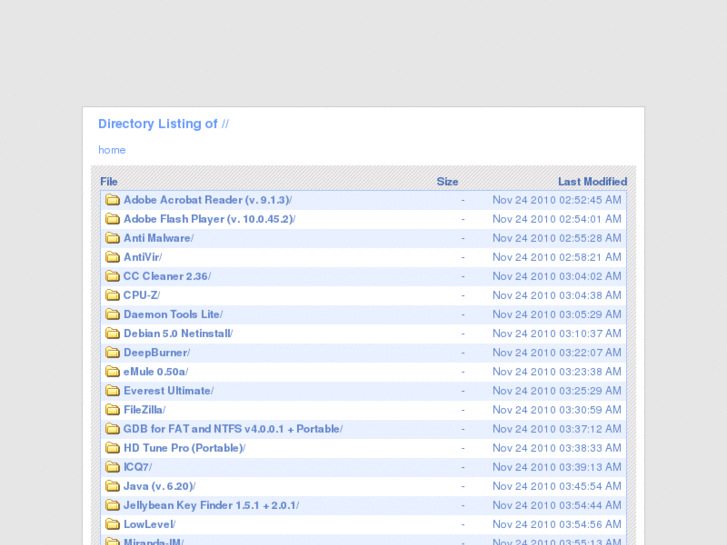The width and height of the screenshot is (727, 545).
Task: Open the ICQ7 directory link
Action: (138, 467)
